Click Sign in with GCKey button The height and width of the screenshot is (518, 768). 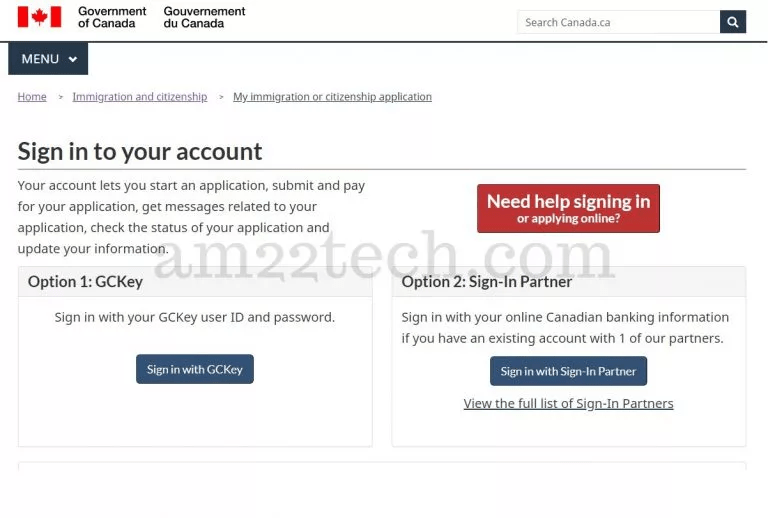(x=195, y=369)
